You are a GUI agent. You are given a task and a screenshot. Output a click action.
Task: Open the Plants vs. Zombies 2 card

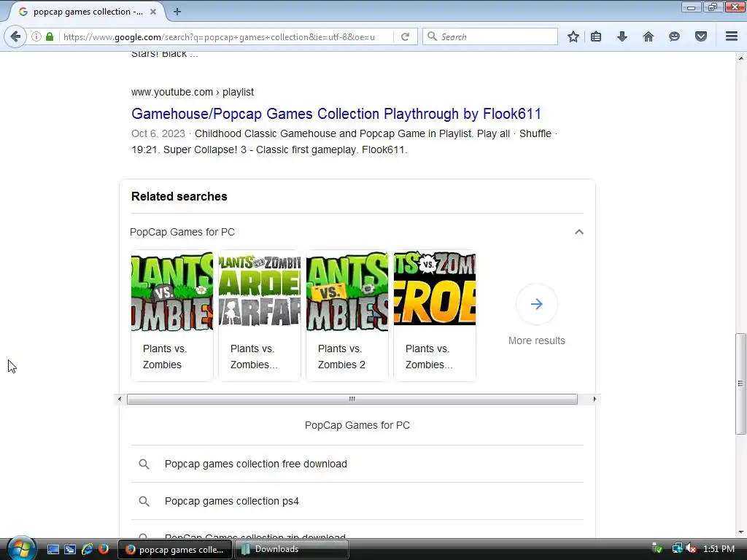(347, 315)
